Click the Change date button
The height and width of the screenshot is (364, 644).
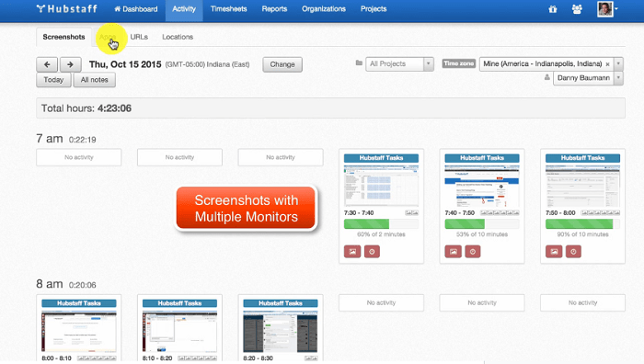point(282,64)
